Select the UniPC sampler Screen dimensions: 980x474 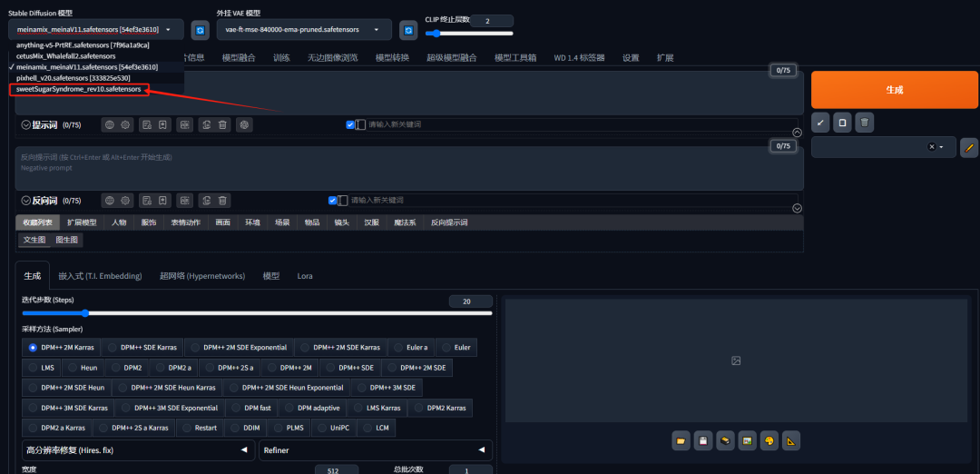click(x=332, y=428)
